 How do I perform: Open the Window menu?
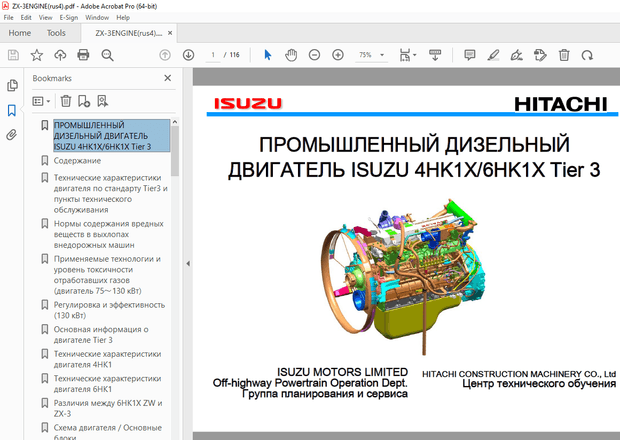pyautogui.click(x=97, y=17)
